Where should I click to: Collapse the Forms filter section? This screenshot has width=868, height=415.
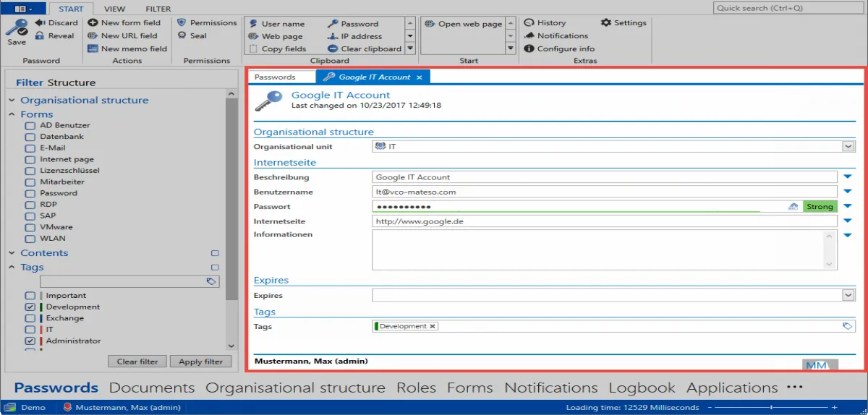pos(12,114)
